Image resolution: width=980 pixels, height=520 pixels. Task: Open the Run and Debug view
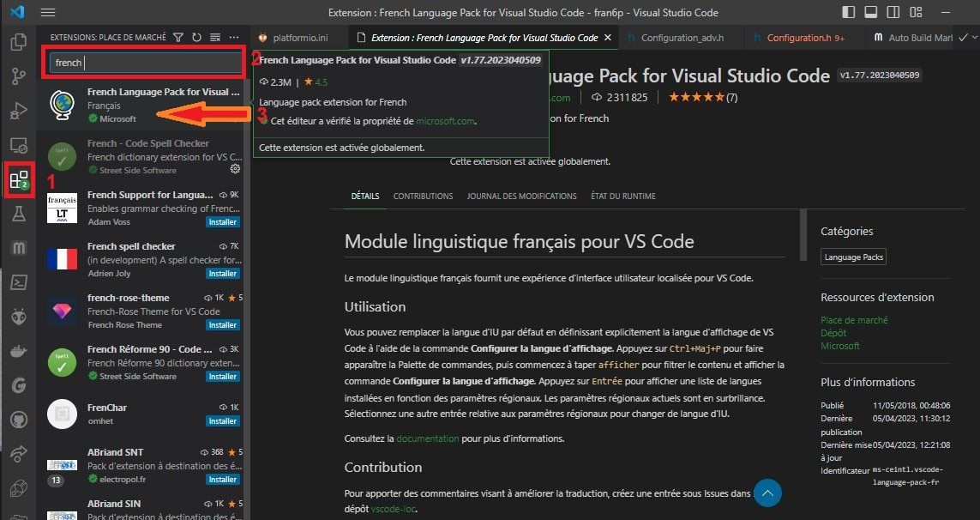(19, 112)
